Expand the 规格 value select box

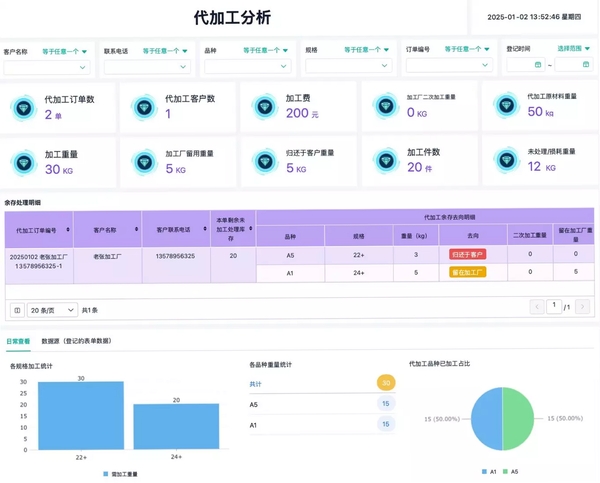(349, 65)
